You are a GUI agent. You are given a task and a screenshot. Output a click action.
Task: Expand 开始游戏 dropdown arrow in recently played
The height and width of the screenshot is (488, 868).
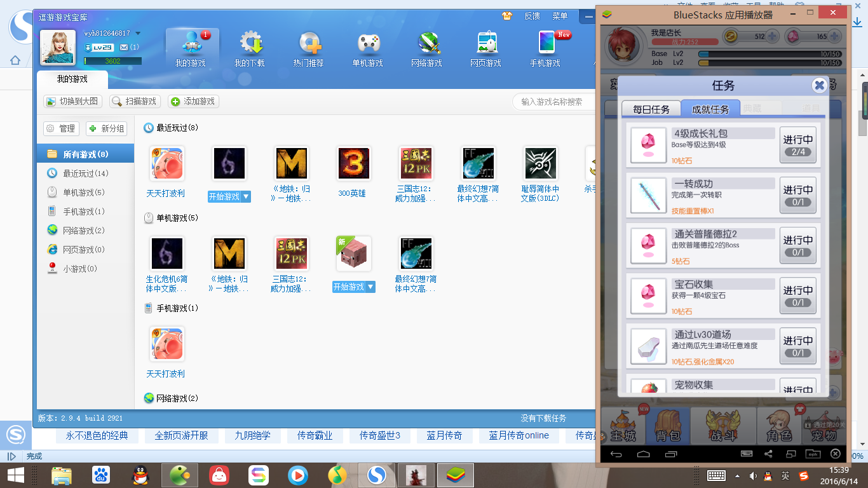pos(246,197)
